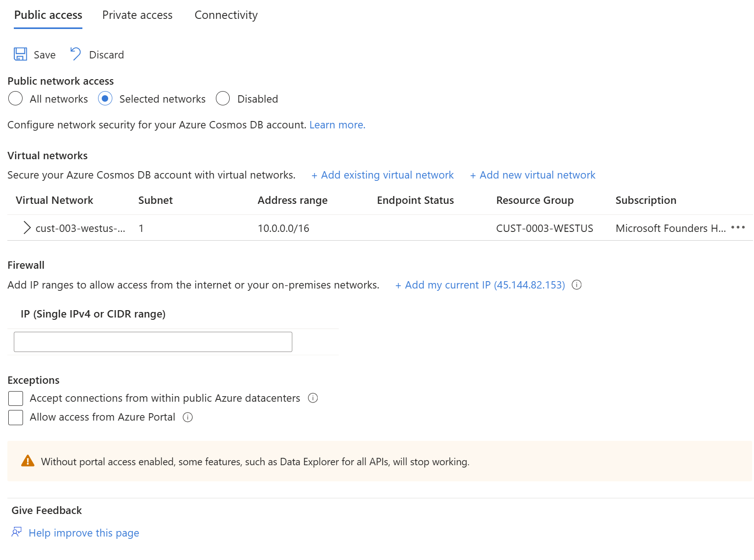754x560 pixels.
Task: Click the Address range column header
Action: click(x=292, y=200)
